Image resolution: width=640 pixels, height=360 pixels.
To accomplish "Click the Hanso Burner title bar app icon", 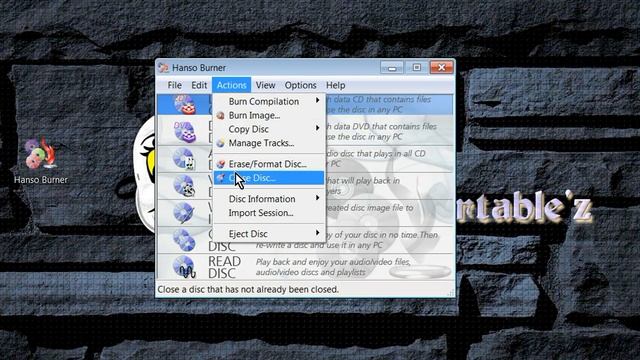I will 163,67.
